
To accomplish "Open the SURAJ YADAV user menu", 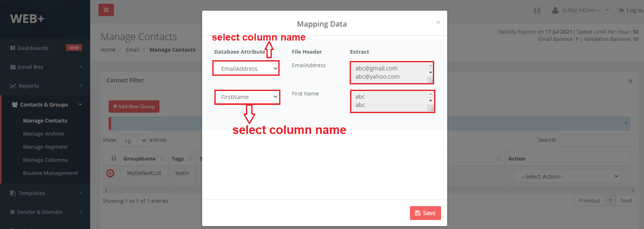I will pyautogui.click(x=577, y=10).
